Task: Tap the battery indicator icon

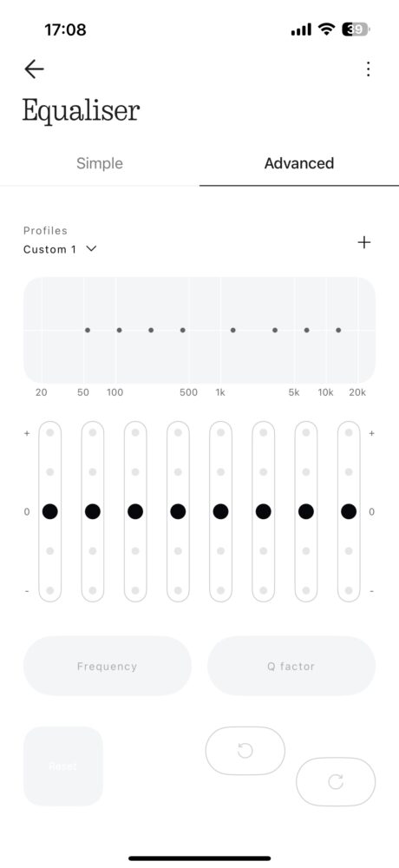Action: [356, 30]
